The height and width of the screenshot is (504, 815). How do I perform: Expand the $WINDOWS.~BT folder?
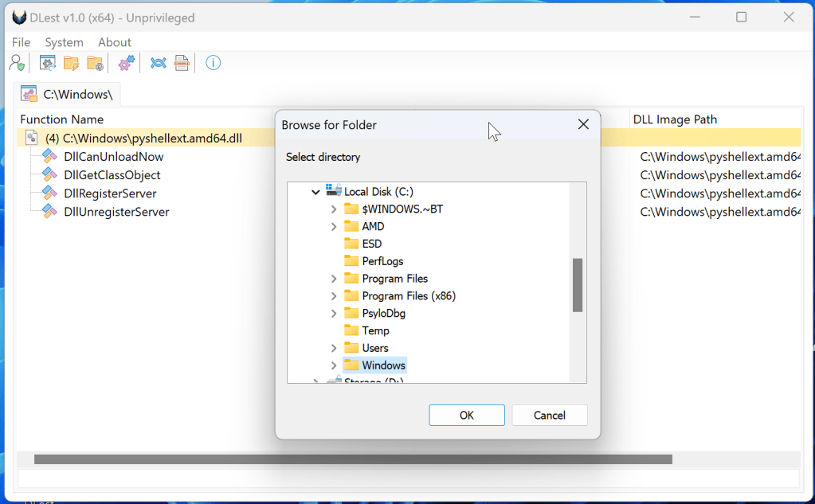[334, 209]
